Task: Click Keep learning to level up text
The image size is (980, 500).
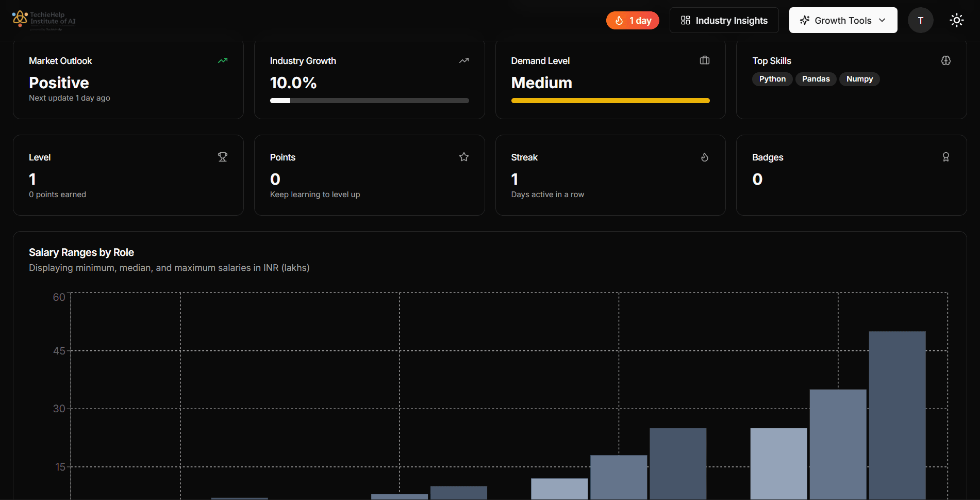Action: [314, 194]
